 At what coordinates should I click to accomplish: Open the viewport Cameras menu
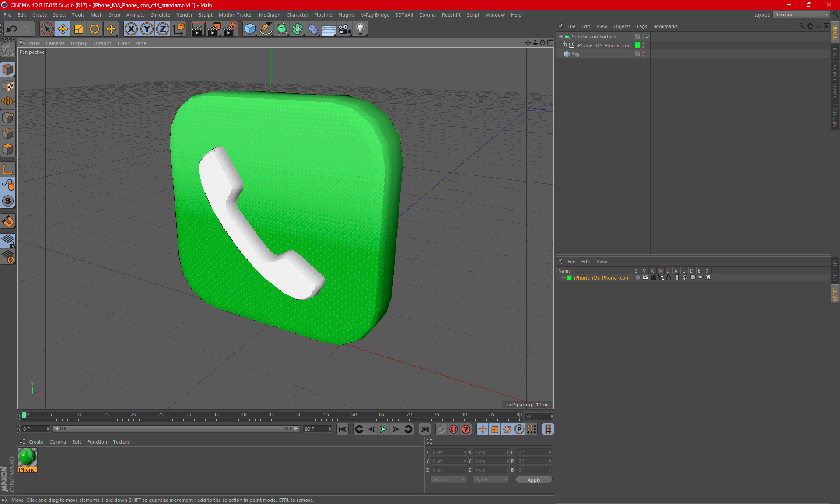pyautogui.click(x=55, y=43)
